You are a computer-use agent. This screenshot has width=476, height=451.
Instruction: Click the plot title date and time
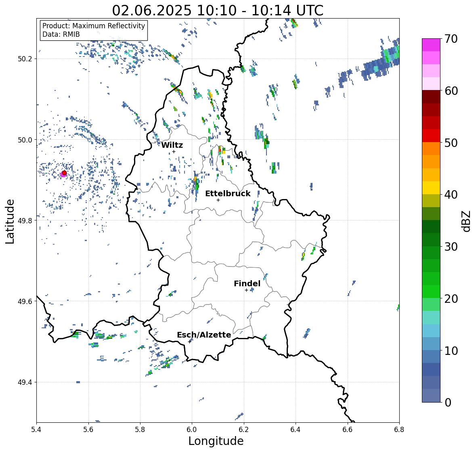[x=218, y=10]
